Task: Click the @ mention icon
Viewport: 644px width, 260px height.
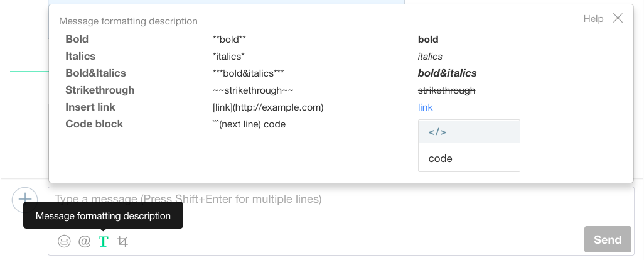Action: coord(84,241)
